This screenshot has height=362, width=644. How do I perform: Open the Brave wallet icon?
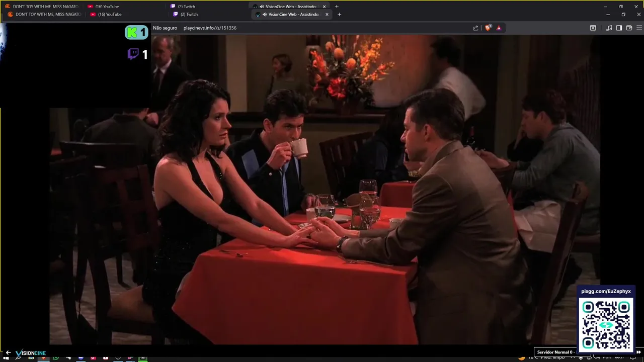click(x=629, y=28)
